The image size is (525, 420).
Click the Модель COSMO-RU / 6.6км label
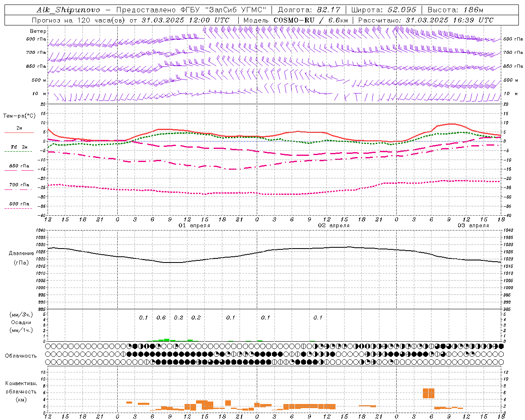(296, 20)
